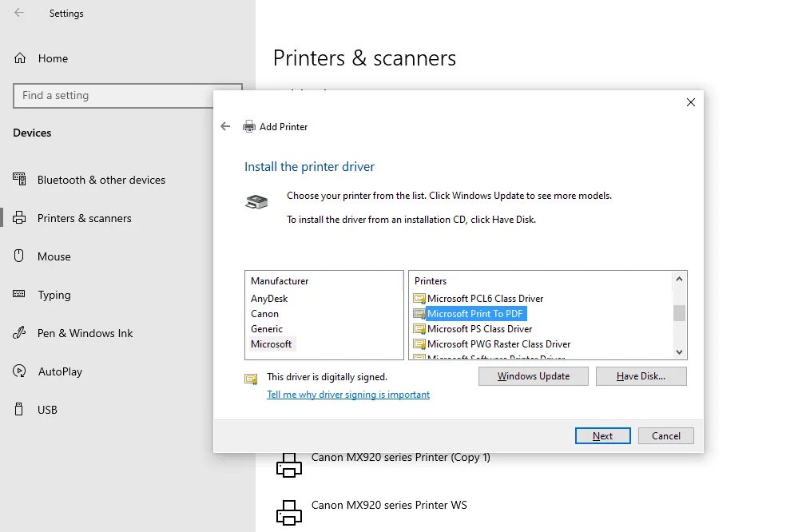This screenshot has height=532, width=798.
Task: Open Mouse settings via its icon
Action: pos(19,256)
